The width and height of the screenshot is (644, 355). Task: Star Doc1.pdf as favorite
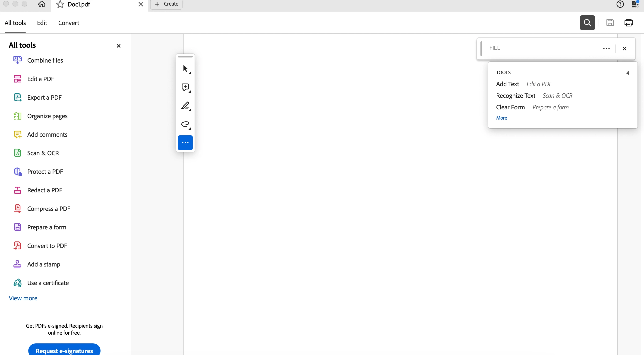tap(60, 4)
